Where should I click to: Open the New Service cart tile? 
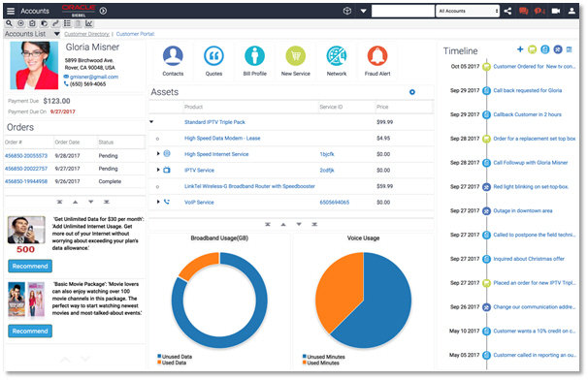[x=296, y=61]
